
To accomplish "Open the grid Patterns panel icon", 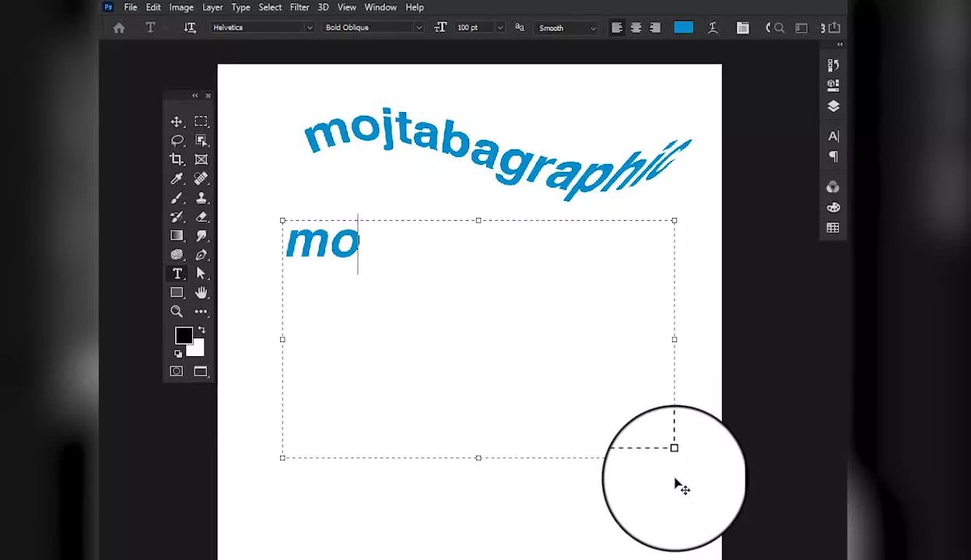I will (833, 228).
